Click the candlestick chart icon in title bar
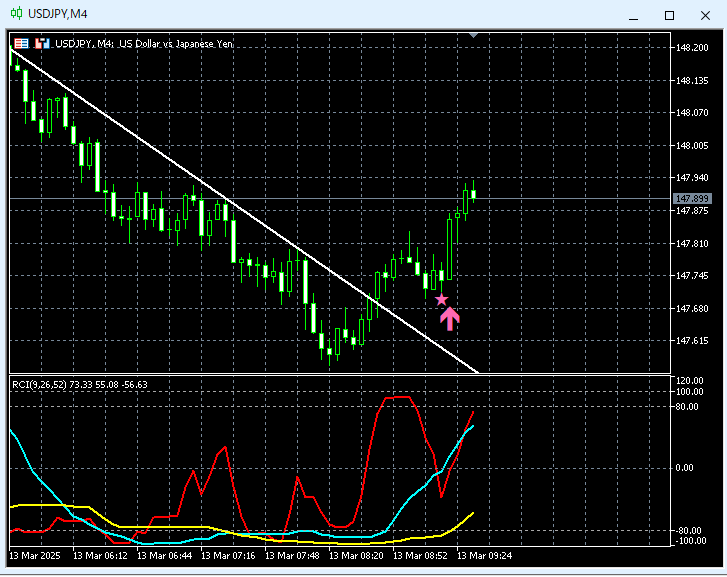 pos(17,14)
